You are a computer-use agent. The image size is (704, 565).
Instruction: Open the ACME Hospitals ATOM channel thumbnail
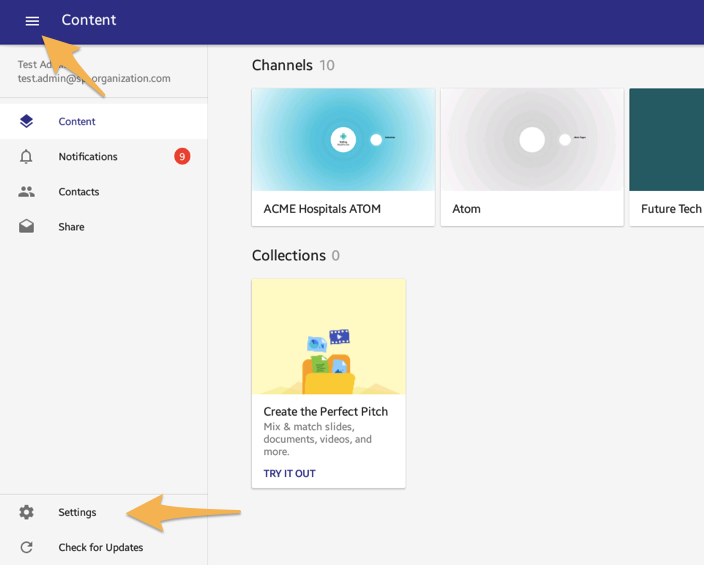[x=343, y=140]
